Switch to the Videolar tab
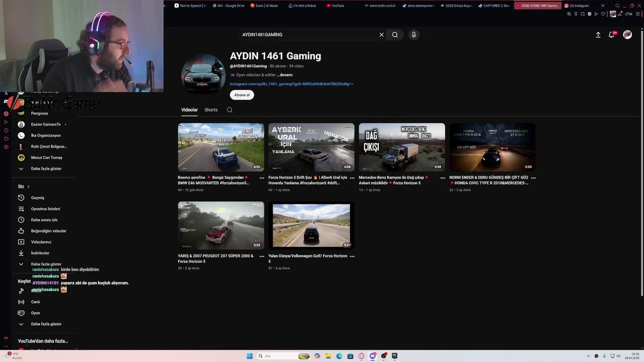The height and width of the screenshot is (362, 644). (190, 110)
